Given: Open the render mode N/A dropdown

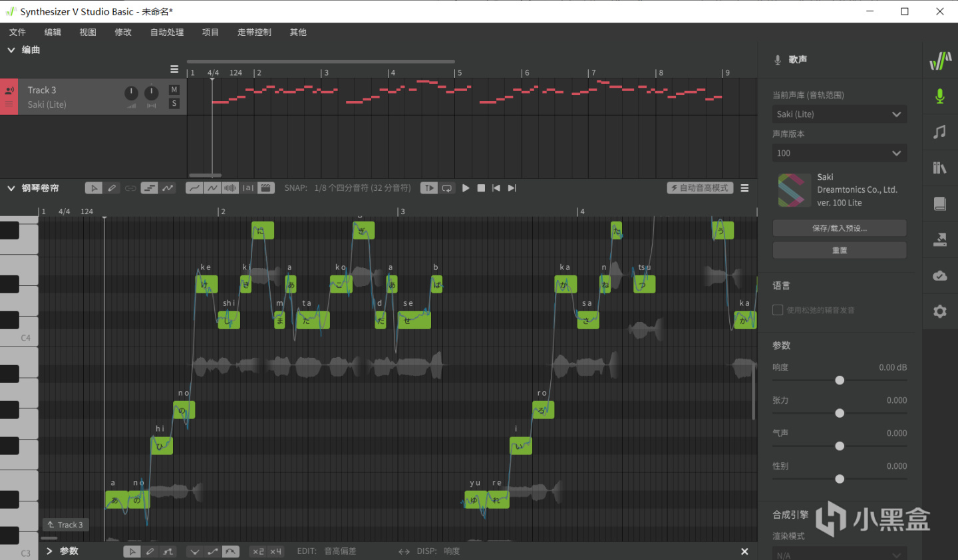Looking at the screenshot, I should point(840,554).
